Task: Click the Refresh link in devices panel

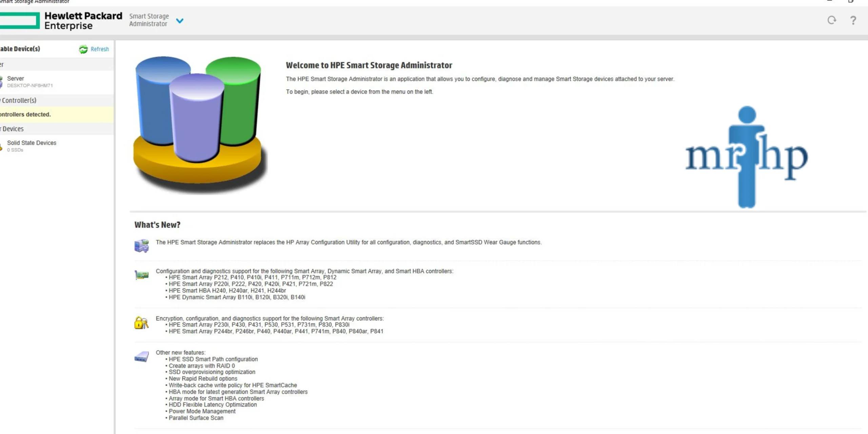Action: (100, 49)
